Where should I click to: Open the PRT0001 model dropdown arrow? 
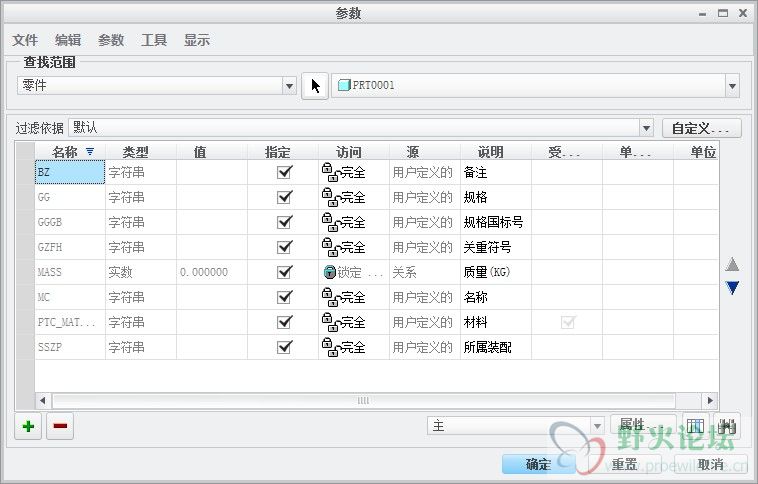click(732, 86)
